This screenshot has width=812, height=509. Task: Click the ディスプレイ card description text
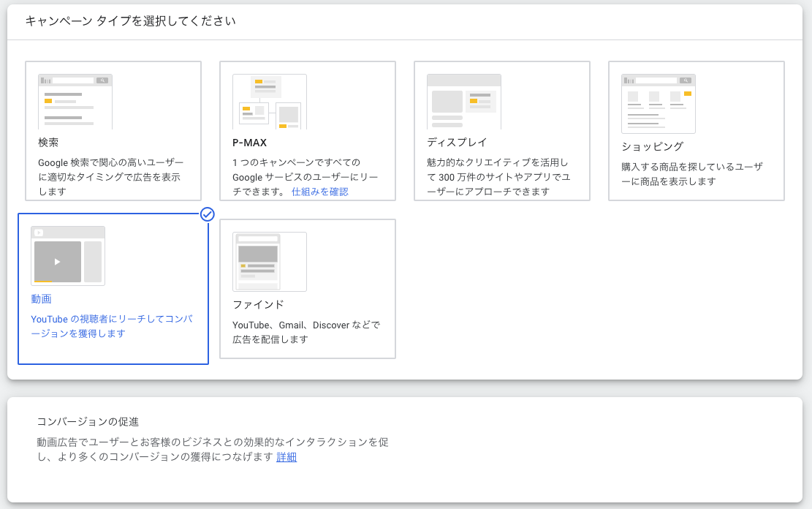point(498,177)
